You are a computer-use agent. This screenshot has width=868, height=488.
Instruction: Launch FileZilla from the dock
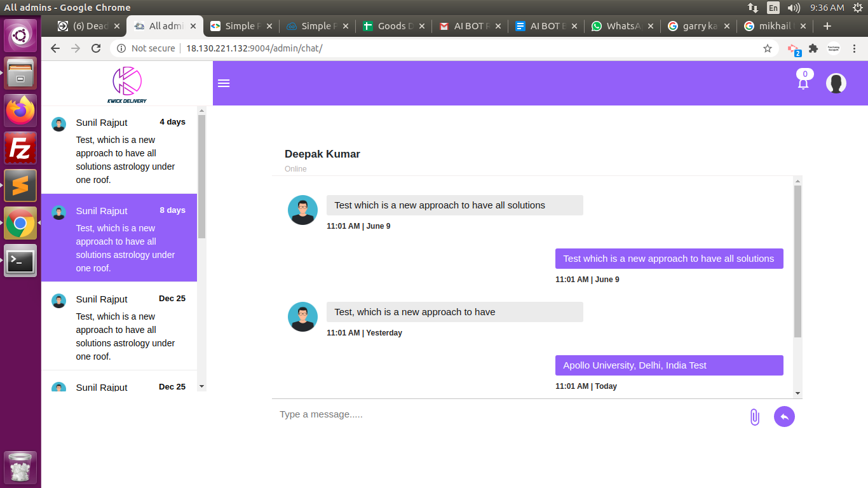pos(20,148)
